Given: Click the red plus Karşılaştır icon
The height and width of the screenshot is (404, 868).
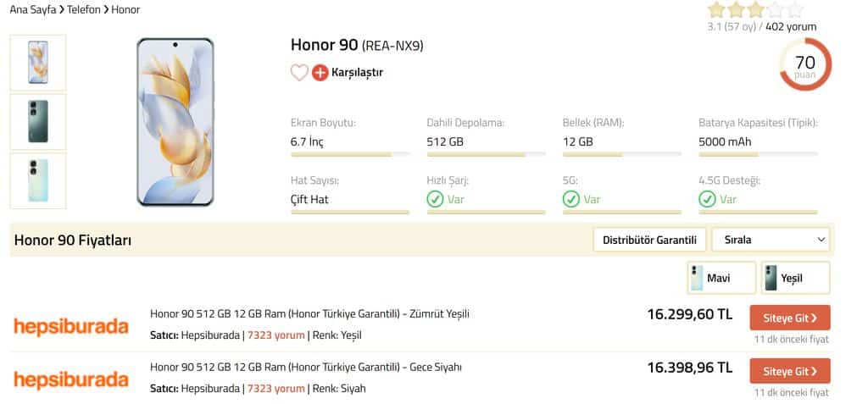Looking at the screenshot, I should coord(320,73).
